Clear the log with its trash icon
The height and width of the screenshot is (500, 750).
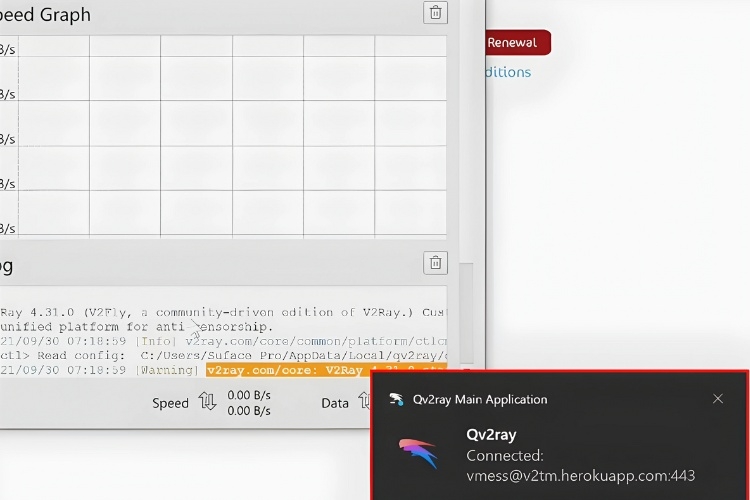coord(435,263)
